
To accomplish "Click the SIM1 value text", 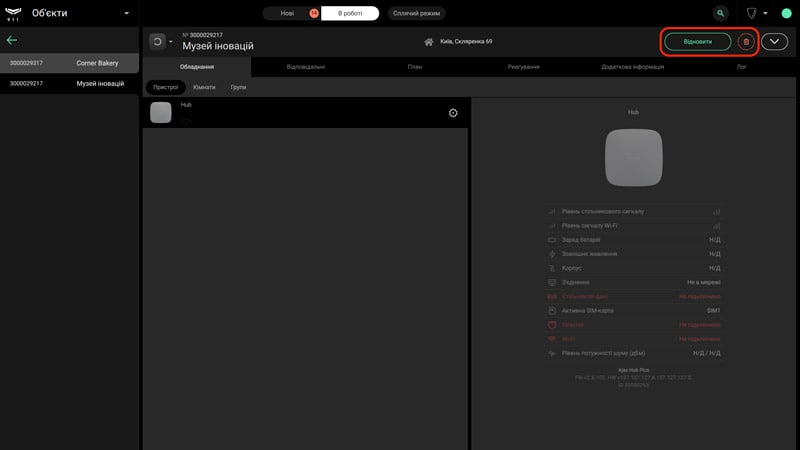I will pos(713,311).
